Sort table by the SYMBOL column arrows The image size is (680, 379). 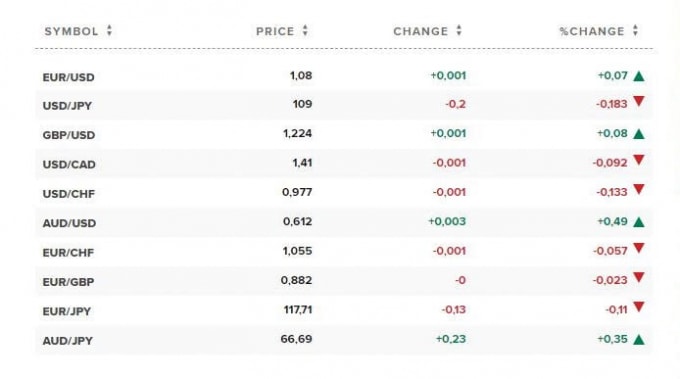(x=109, y=30)
